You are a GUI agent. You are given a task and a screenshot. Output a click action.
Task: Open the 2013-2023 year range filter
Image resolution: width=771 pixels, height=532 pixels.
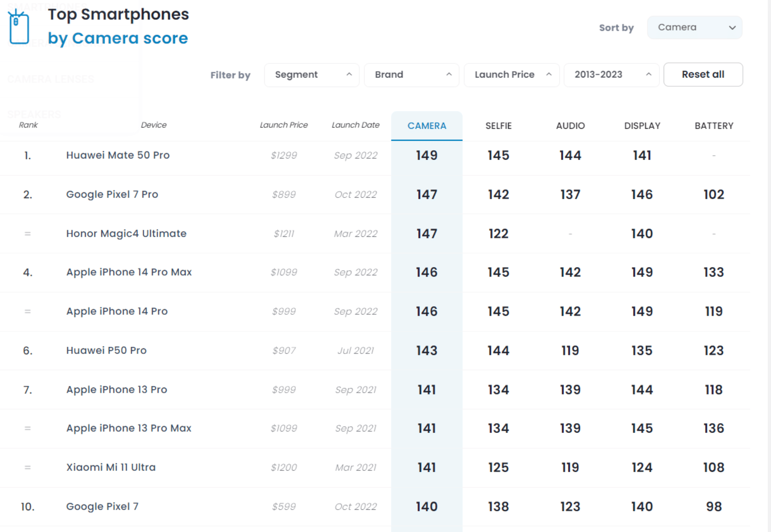point(611,75)
